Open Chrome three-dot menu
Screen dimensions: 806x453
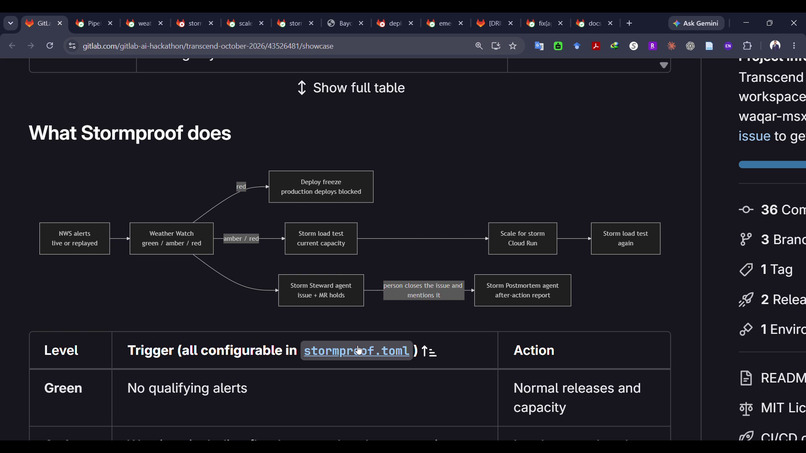[x=794, y=46]
